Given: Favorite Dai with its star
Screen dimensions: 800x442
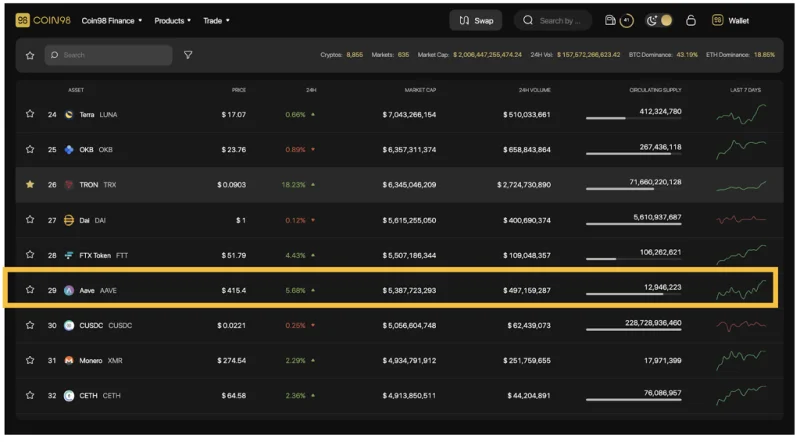Looking at the screenshot, I should [x=30, y=219].
